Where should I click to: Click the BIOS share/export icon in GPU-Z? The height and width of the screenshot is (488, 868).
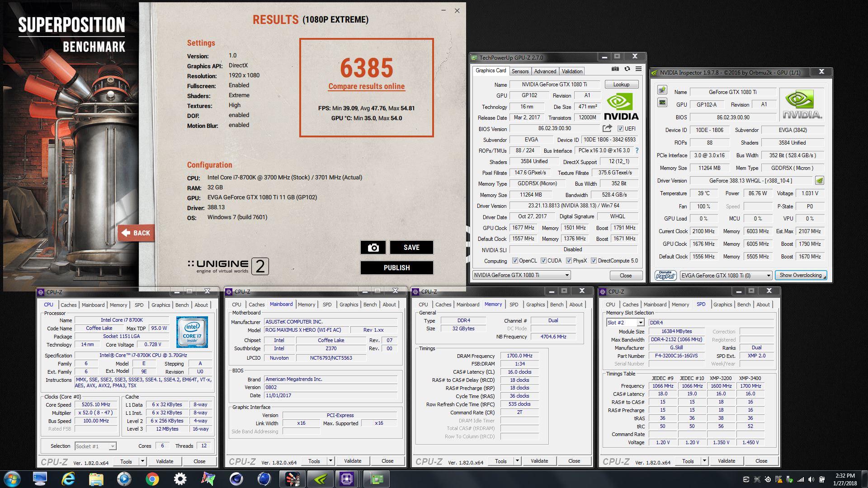[607, 128]
